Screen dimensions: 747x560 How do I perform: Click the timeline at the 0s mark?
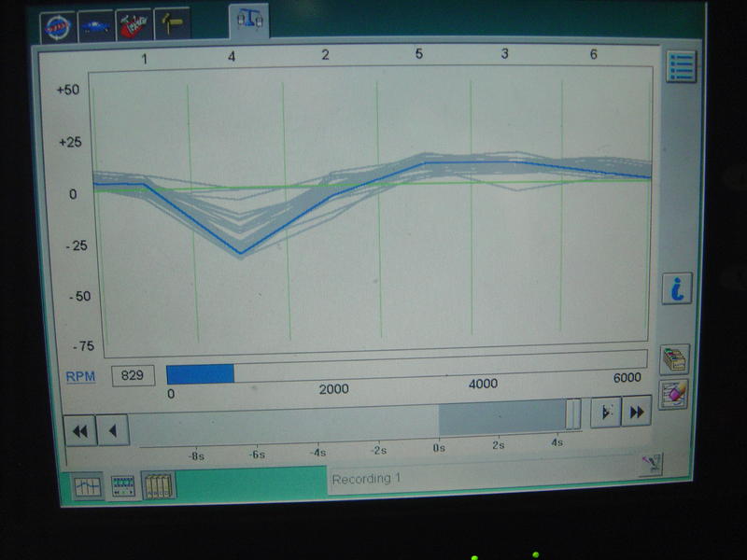point(439,448)
